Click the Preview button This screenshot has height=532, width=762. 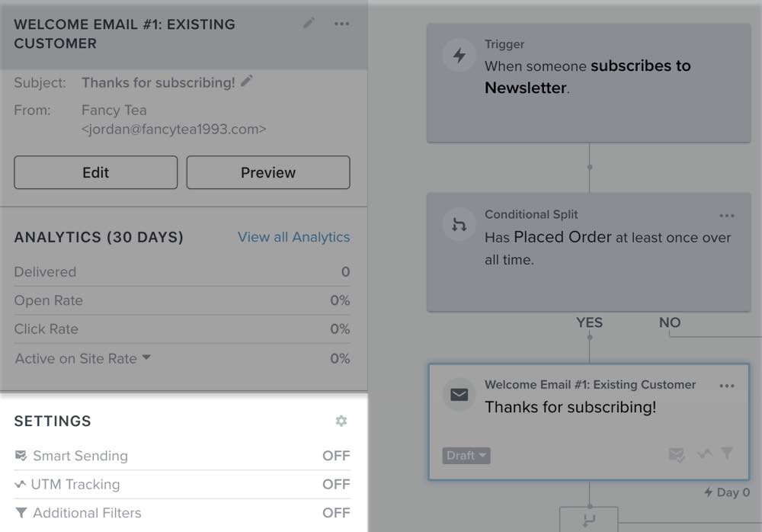268,172
